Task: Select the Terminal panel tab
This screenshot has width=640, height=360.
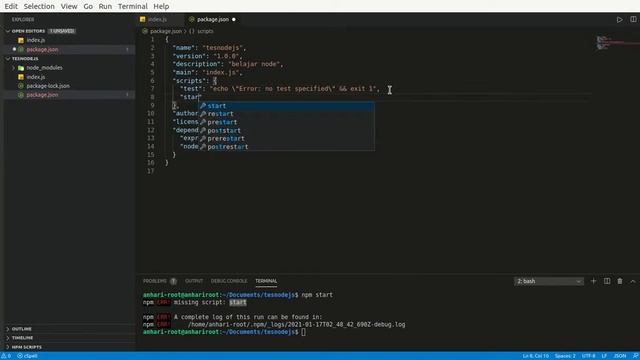Action: (266, 281)
